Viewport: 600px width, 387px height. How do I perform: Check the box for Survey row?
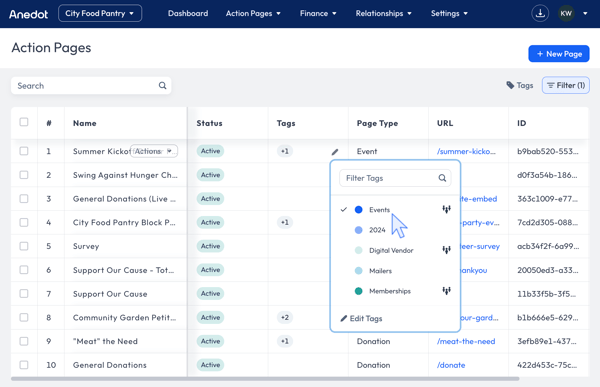tap(24, 246)
